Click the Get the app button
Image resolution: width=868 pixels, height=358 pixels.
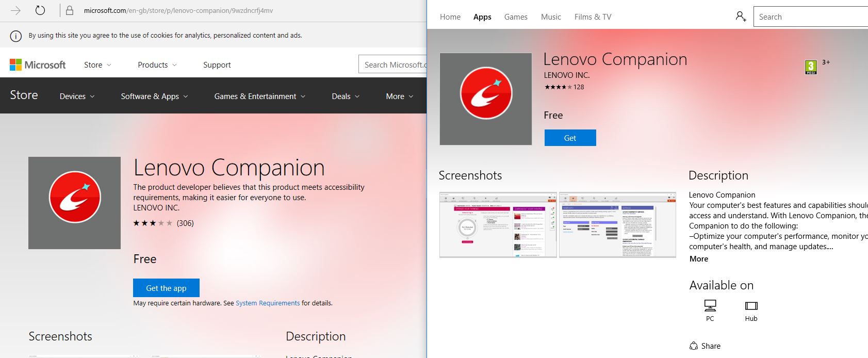(166, 288)
